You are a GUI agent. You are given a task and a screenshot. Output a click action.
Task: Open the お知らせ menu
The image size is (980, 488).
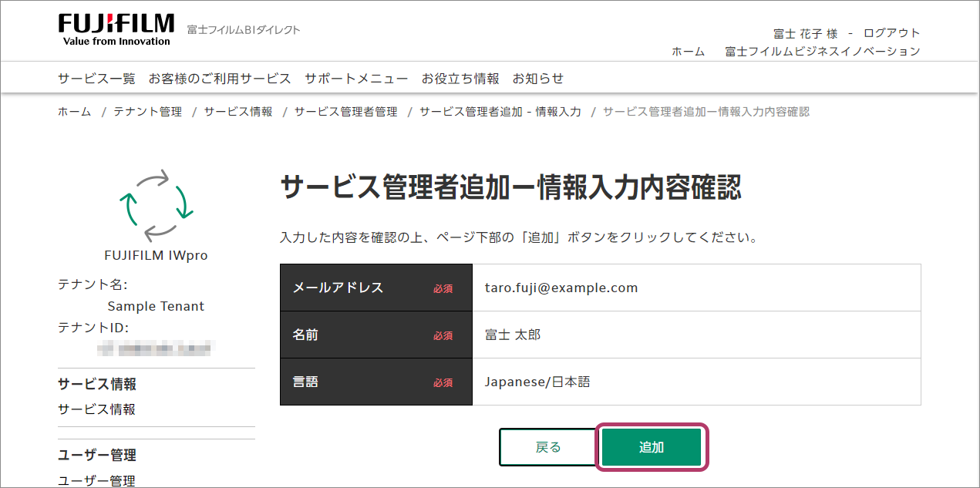[538, 79]
